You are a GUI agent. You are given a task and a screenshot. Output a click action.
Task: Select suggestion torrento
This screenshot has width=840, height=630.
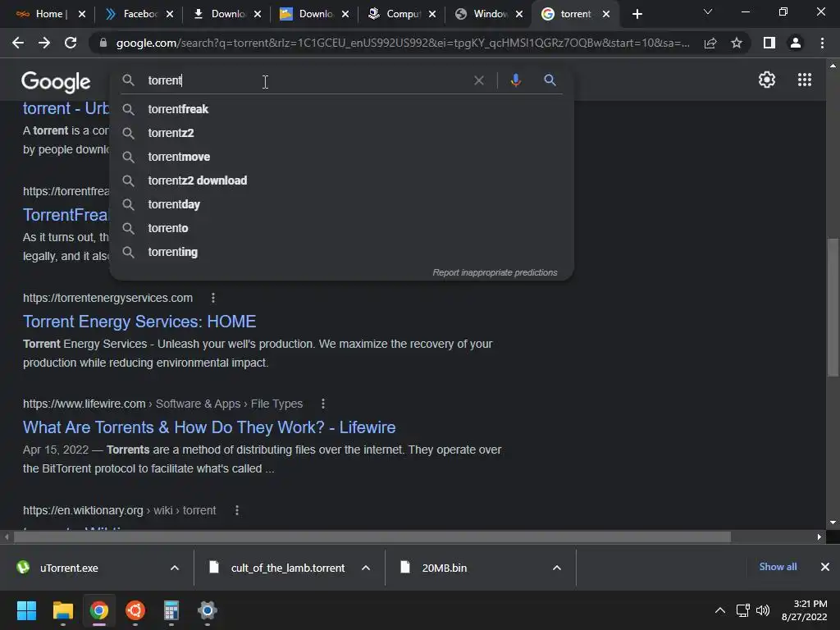pos(341,228)
